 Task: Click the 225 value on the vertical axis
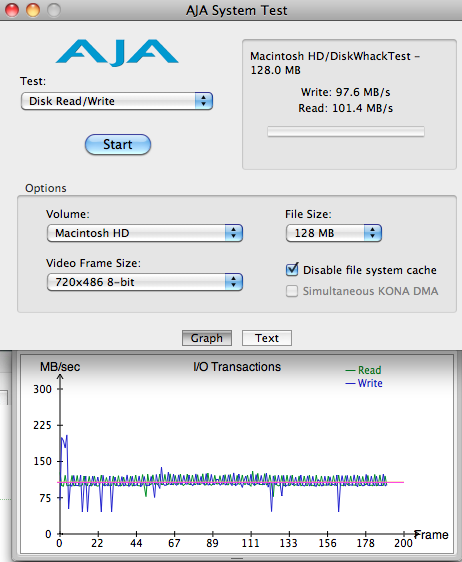coord(43,425)
